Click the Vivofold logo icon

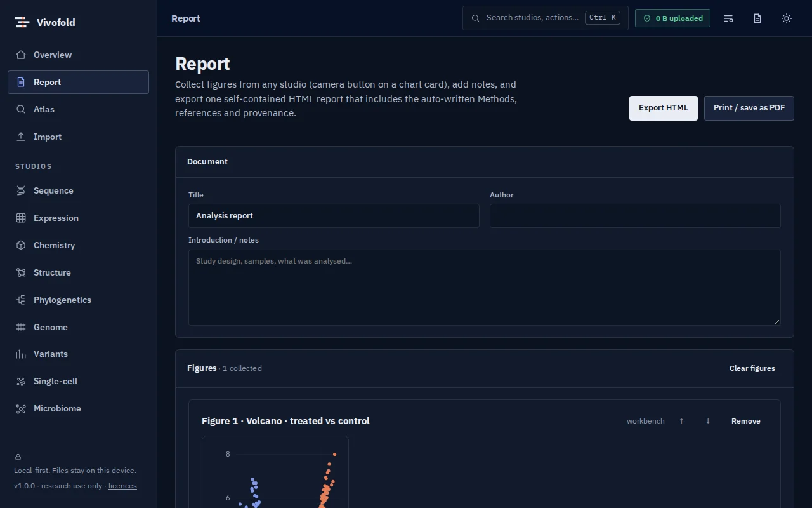[22, 22]
